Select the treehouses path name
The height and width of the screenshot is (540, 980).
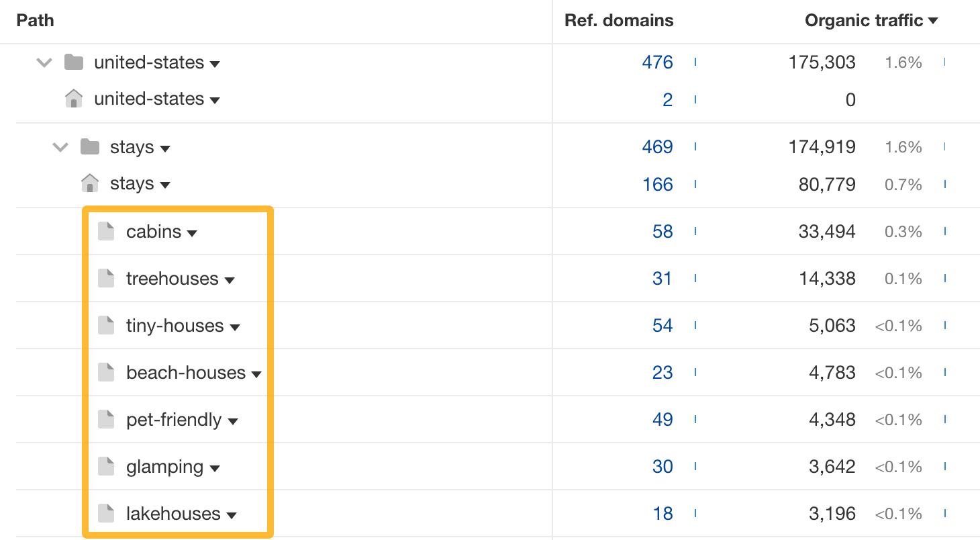(173, 279)
